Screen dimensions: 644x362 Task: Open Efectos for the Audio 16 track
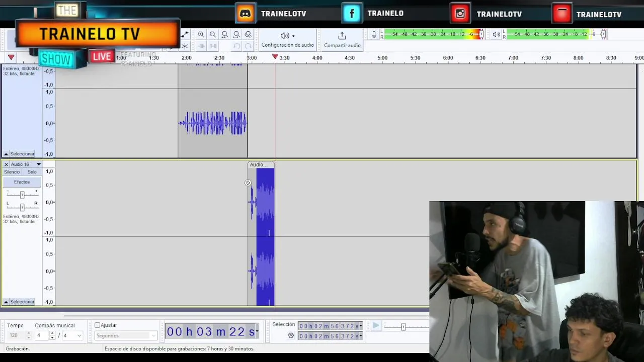coord(22,182)
